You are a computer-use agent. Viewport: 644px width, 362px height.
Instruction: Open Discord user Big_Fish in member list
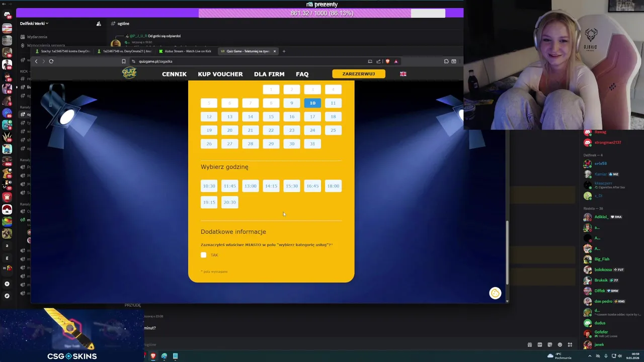coord(602,259)
